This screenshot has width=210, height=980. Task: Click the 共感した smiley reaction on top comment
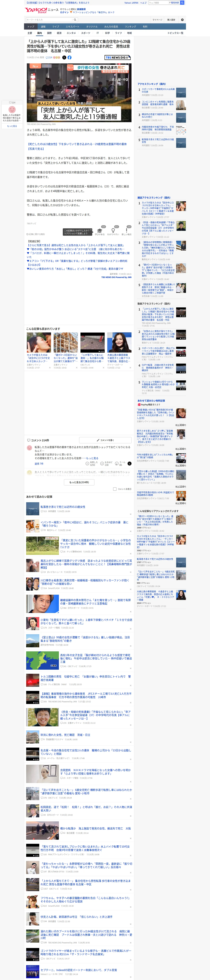pyautogui.click(x=91, y=464)
